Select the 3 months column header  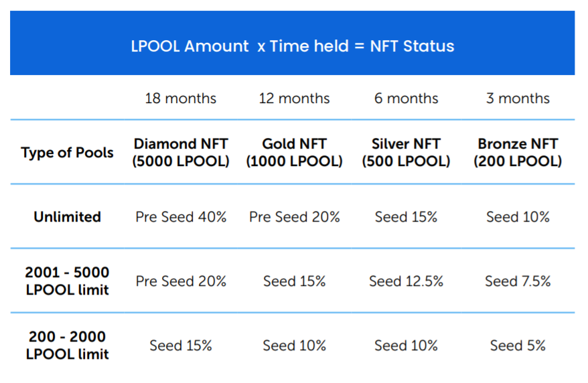518,98
